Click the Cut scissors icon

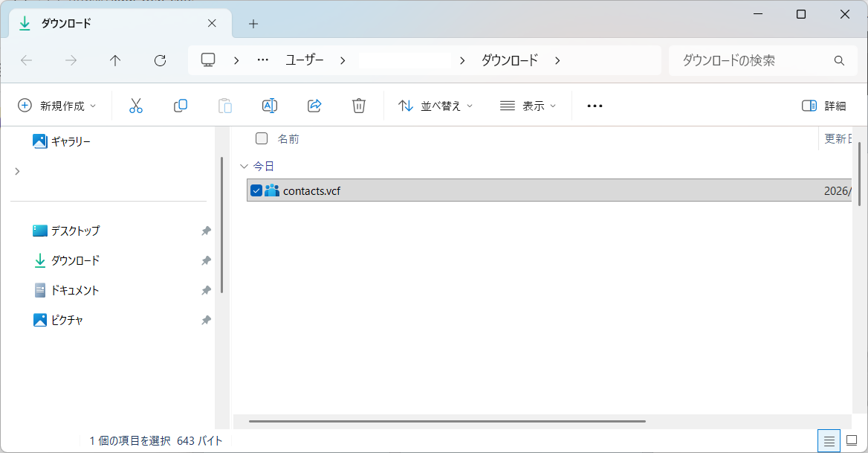(135, 106)
